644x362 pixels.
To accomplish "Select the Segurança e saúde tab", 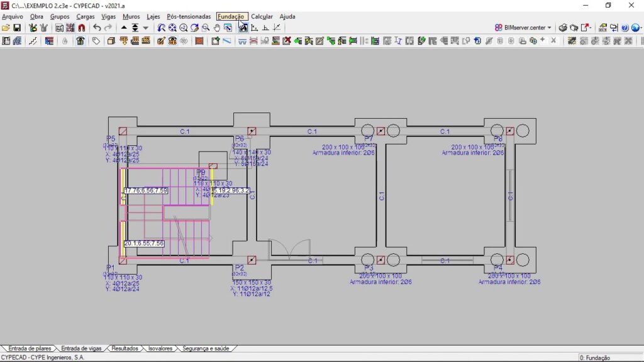I will pos(206,348).
